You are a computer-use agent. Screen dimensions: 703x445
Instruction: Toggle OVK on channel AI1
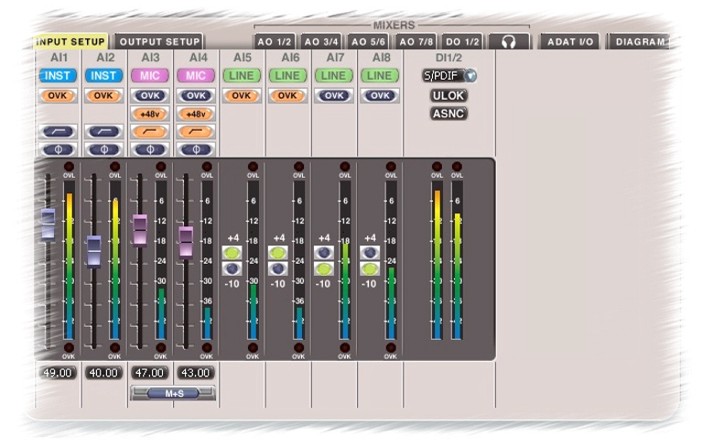coord(58,95)
